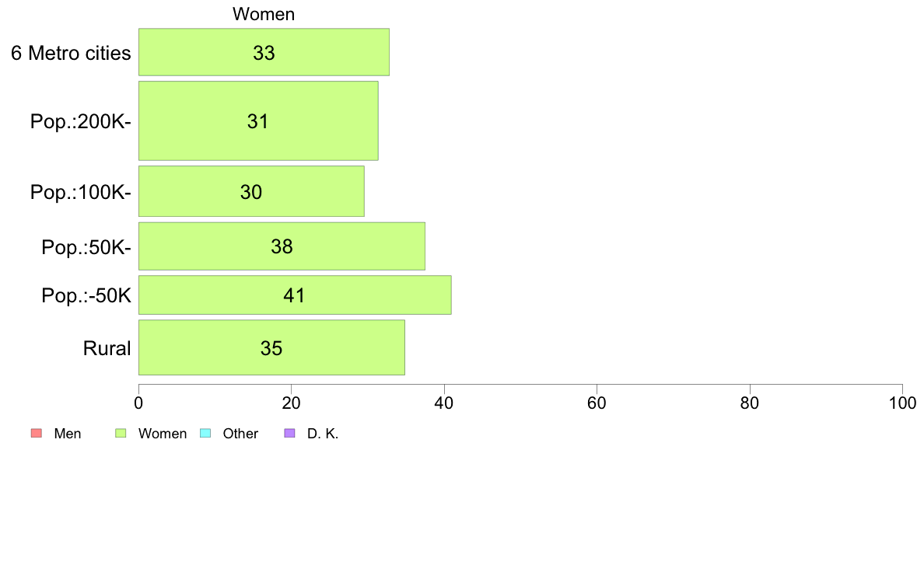Select the Rural bar showing 35
The height and width of the screenshot is (572, 924).
tap(271, 347)
